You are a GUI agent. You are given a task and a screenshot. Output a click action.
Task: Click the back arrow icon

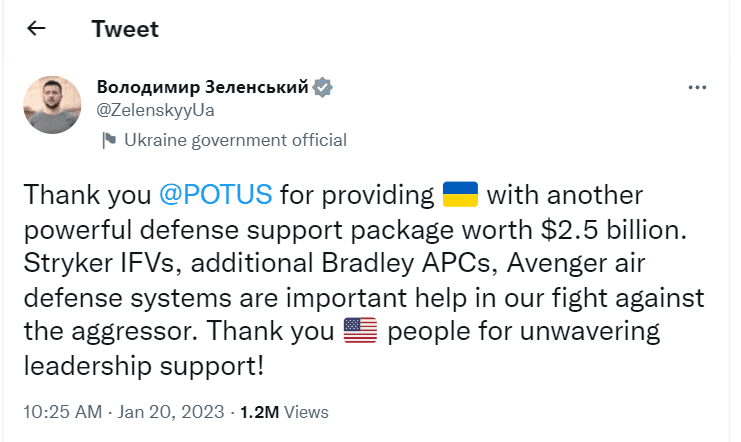point(37,29)
